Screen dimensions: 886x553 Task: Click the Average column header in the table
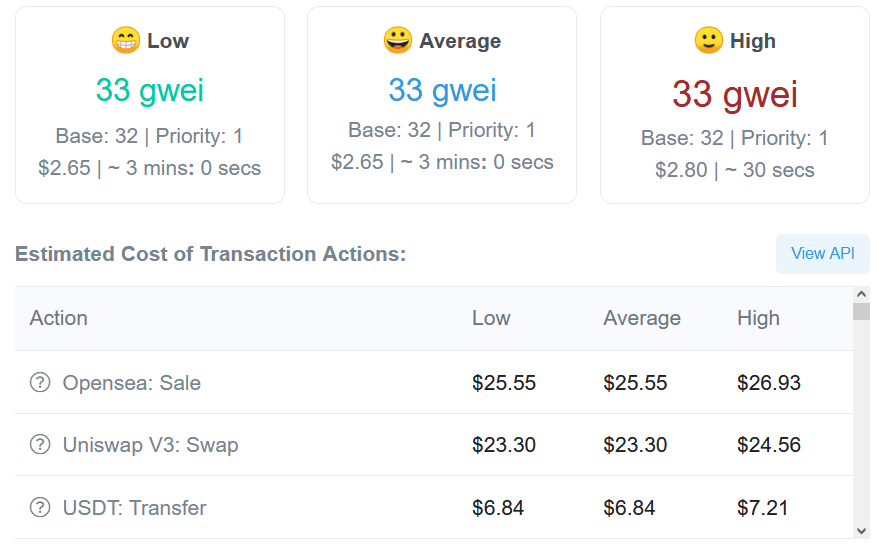[642, 318]
